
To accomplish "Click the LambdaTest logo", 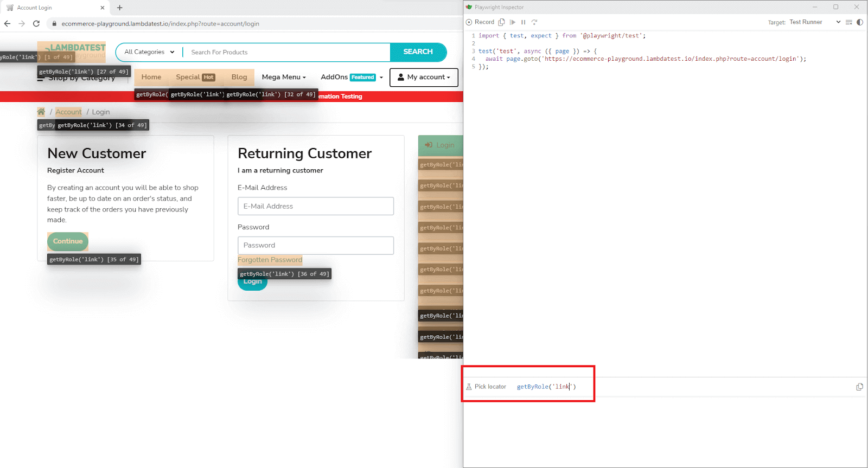I will click(x=72, y=52).
